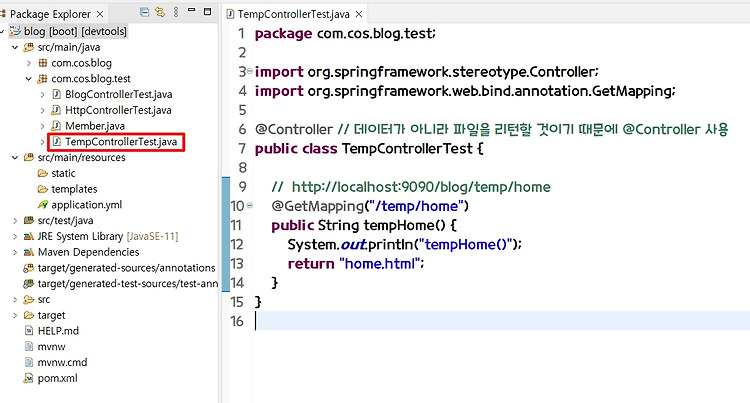Click the target folder icon
This screenshot has height=403, width=750.
29,316
